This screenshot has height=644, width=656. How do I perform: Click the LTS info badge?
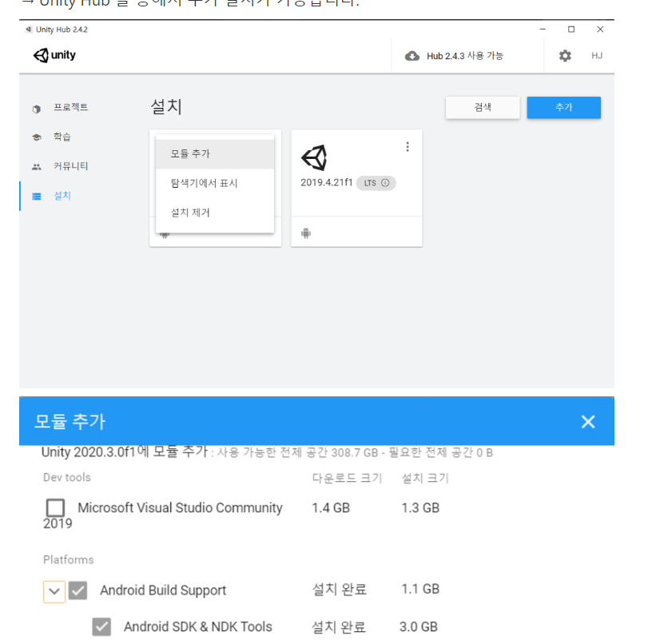[x=376, y=183]
